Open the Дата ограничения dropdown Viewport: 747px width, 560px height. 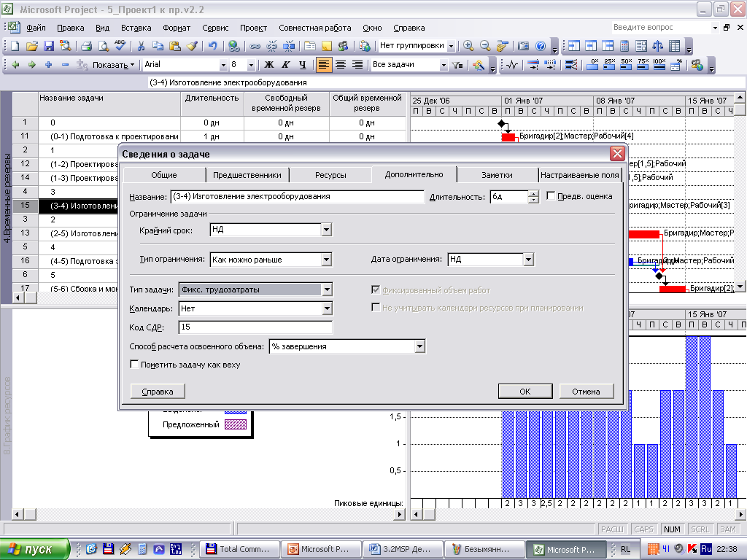528,260
